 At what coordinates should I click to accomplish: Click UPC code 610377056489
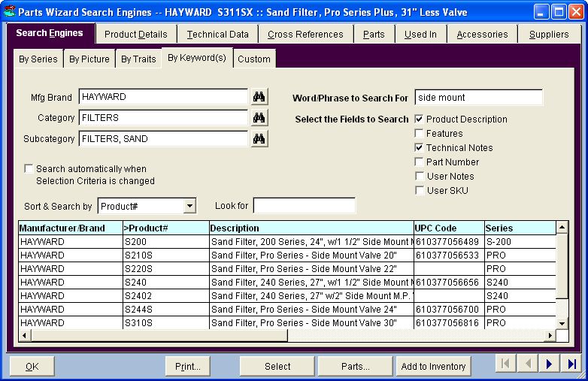point(449,242)
